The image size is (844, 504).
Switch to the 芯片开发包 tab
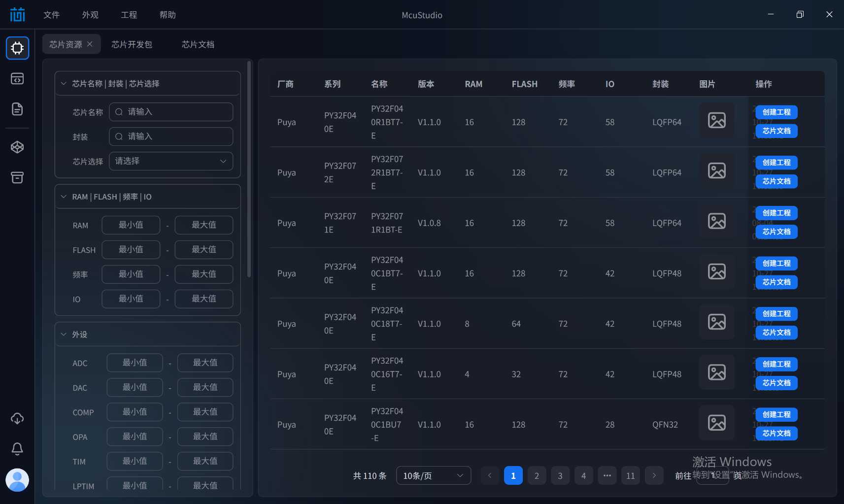(x=132, y=44)
